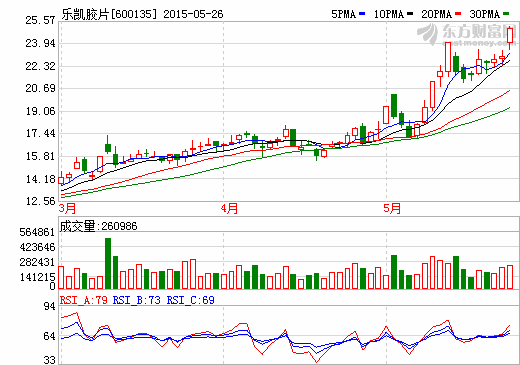Click the green 30PMA color swatch
520x365 pixels.
(506, 14)
